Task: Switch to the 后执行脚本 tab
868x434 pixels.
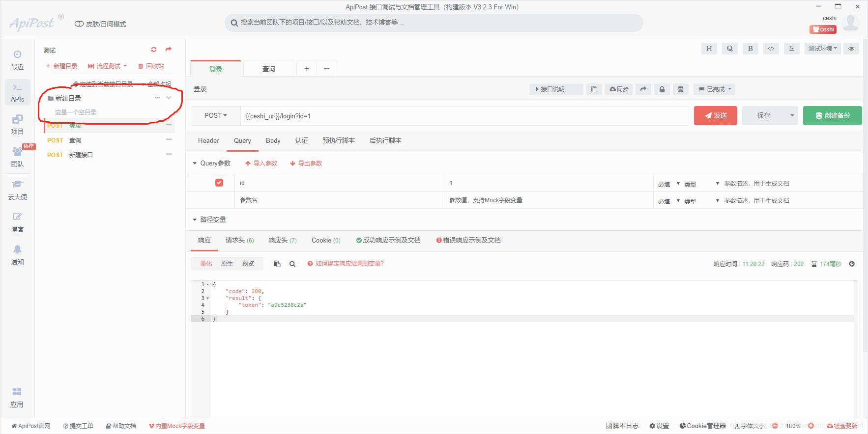Action: click(x=385, y=141)
